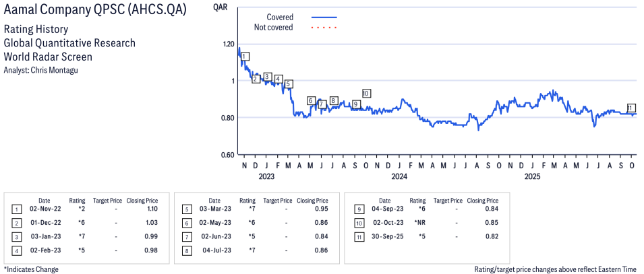Click chart marker 10 above the price line
Screen dimensions: 644x274
coord(366,93)
